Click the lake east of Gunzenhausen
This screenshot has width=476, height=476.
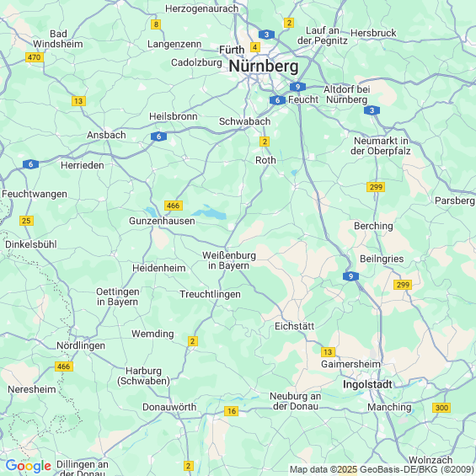210,213
